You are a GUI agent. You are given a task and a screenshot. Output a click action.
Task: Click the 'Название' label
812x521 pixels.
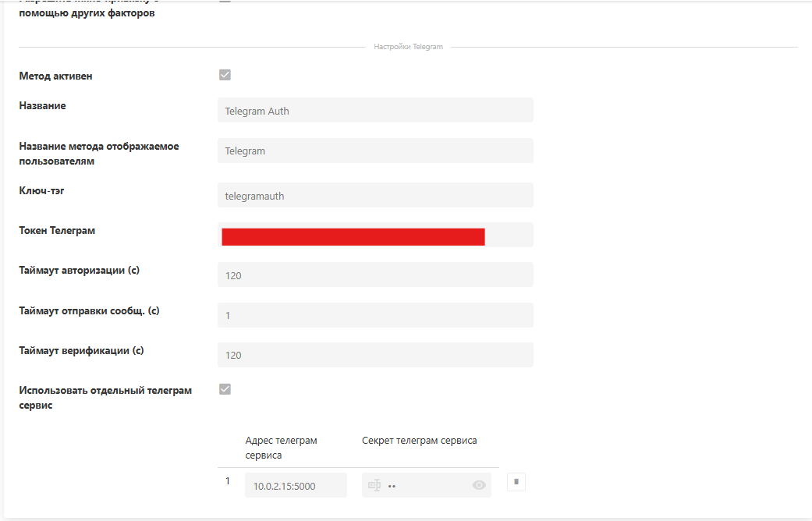click(42, 105)
